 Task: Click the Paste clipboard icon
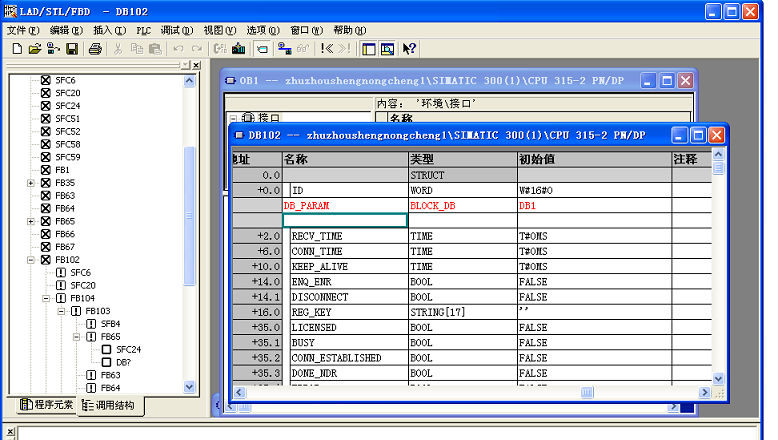155,49
